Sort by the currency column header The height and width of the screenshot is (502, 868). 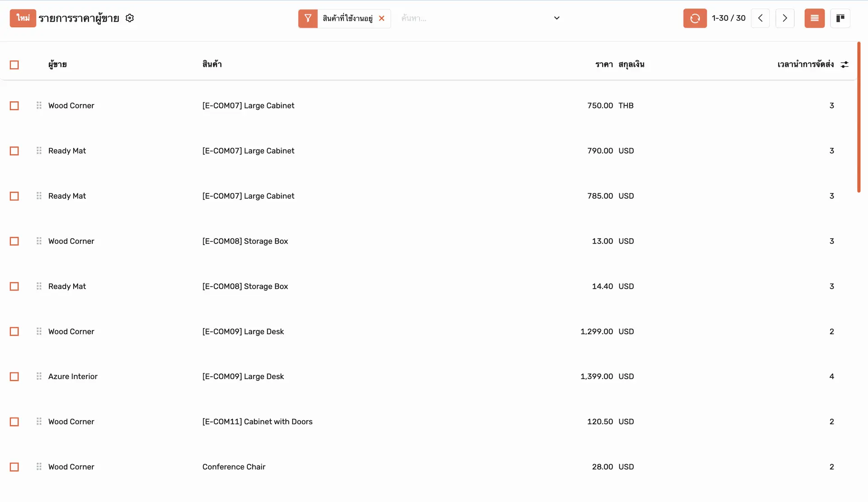coord(632,64)
